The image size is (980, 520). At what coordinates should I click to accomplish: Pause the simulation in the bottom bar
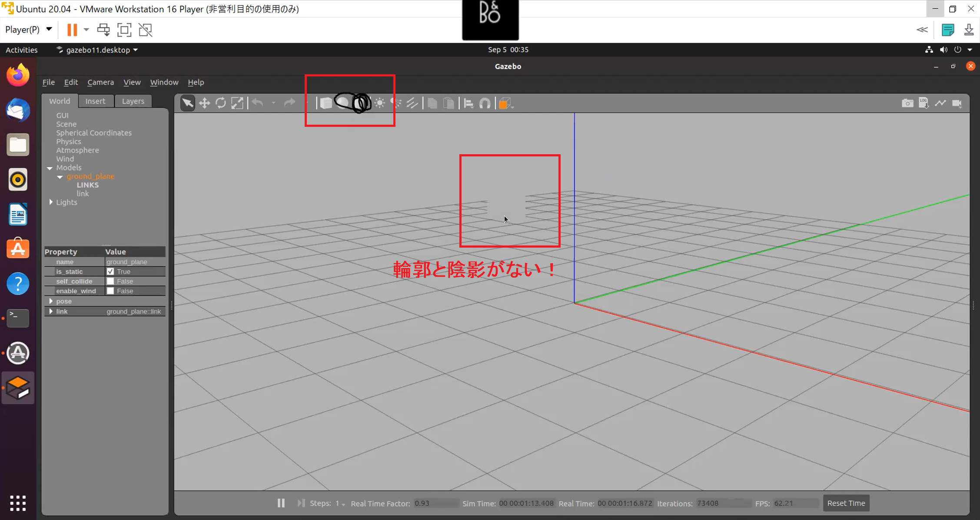281,503
